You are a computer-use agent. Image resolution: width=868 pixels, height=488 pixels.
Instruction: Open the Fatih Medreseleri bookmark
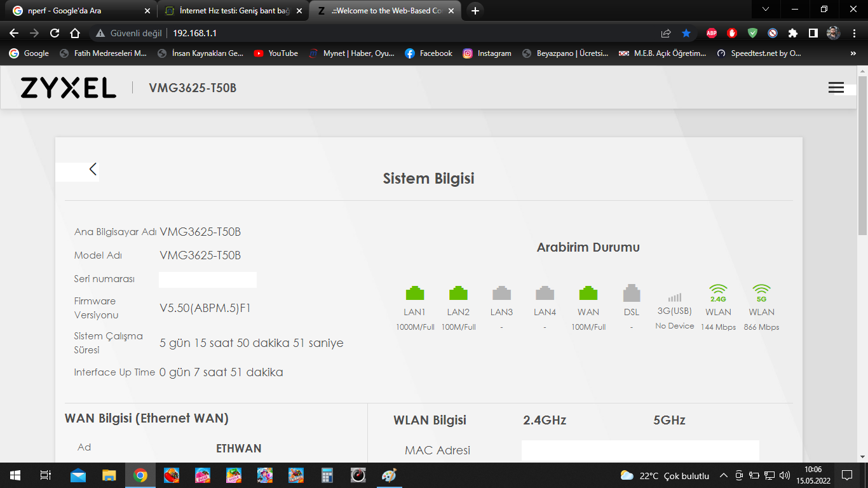[x=103, y=53]
